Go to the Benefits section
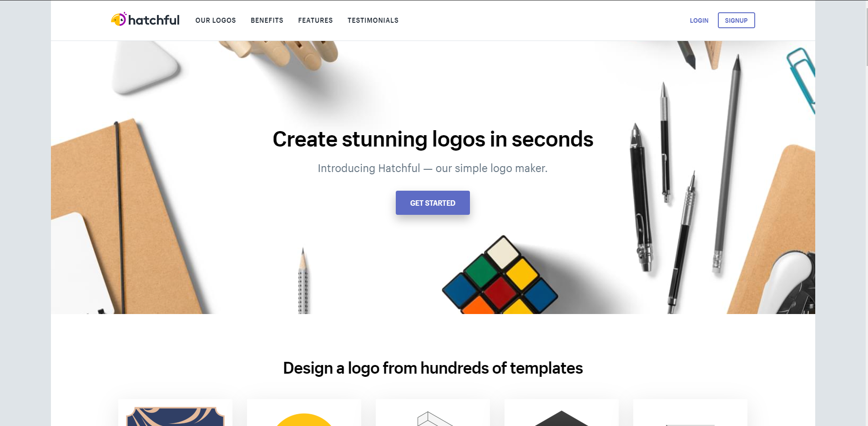Image resolution: width=868 pixels, height=426 pixels. click(267, 20)
